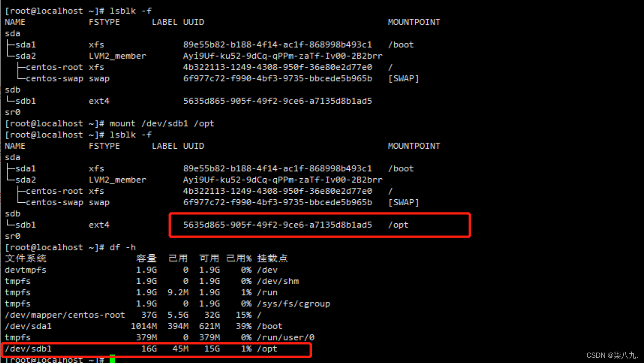
Task: Click the '已用%' column header
Action: tap(239, 259)
